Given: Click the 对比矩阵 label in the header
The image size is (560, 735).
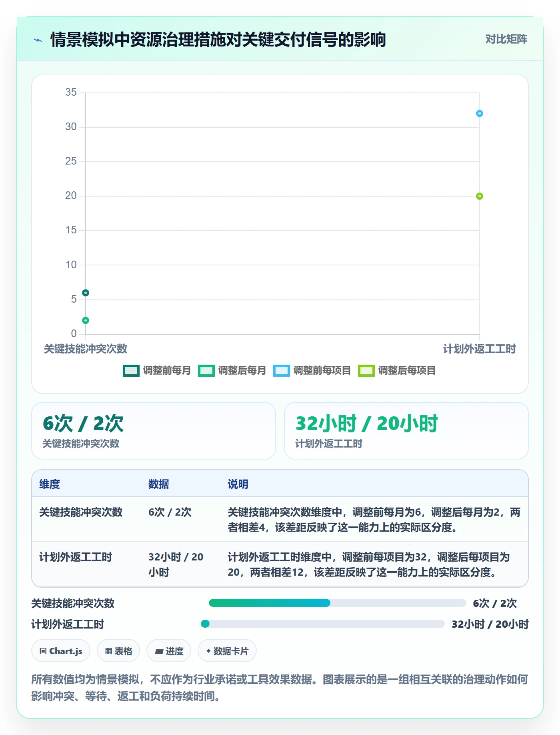Looking at the screenshot, I should (506, 39).
